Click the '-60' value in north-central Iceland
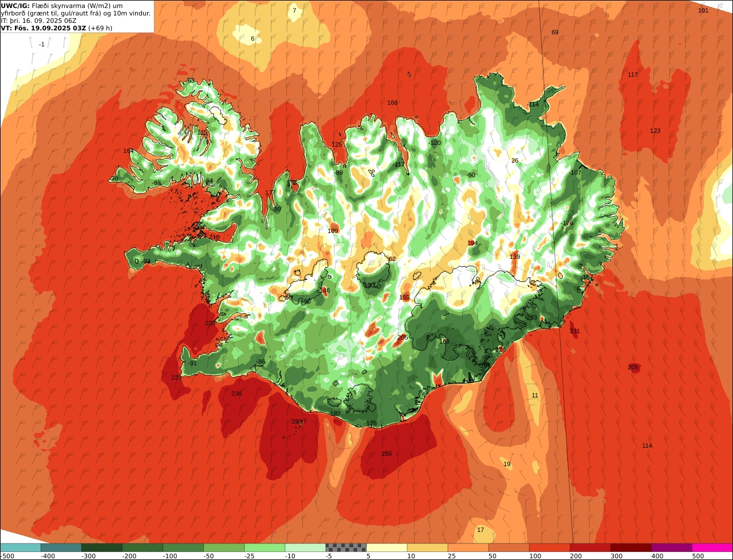 (471, 175)
